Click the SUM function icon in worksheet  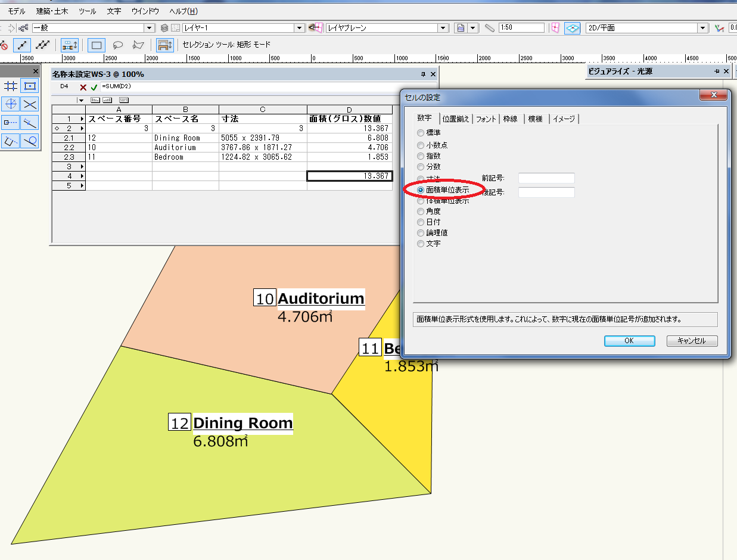(124, 100)
